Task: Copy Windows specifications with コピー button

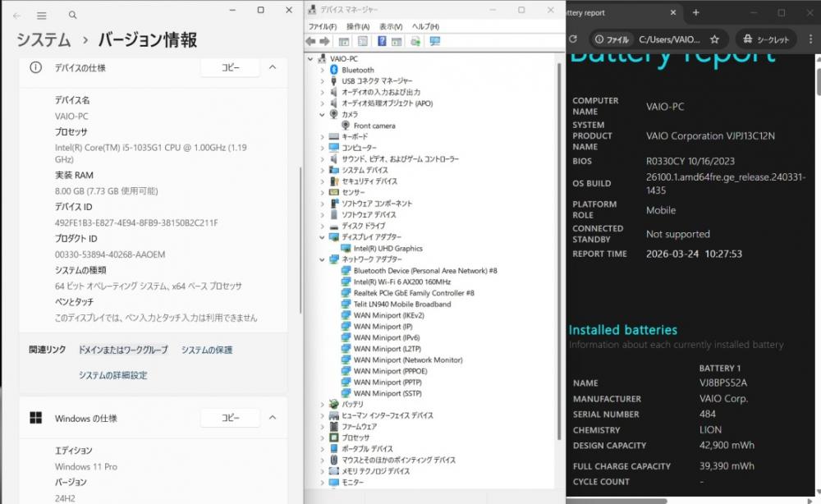Action: coord(231,418)
